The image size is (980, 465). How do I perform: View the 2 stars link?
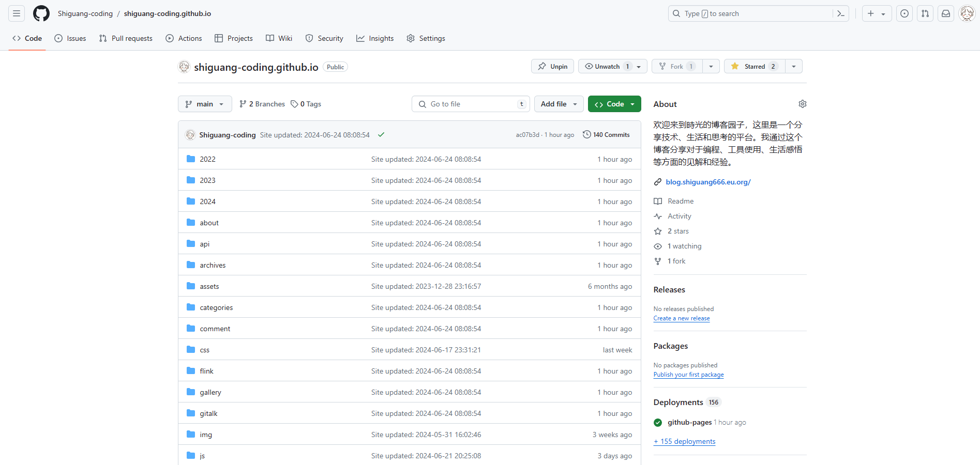point(678,231)
